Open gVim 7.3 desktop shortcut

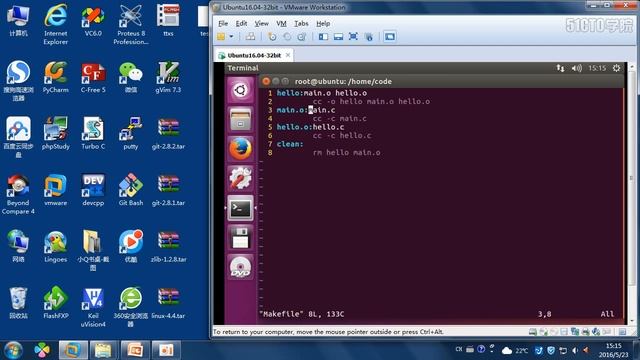tap(168, 77)
